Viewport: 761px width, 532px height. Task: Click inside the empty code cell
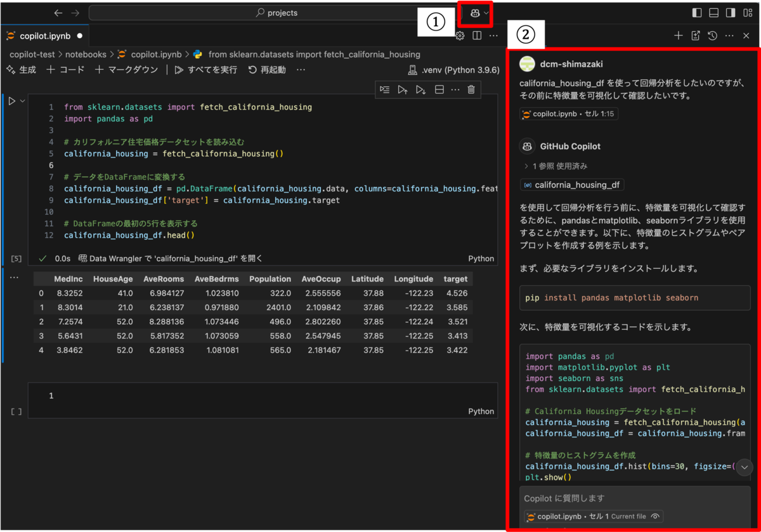coord(263,396)
